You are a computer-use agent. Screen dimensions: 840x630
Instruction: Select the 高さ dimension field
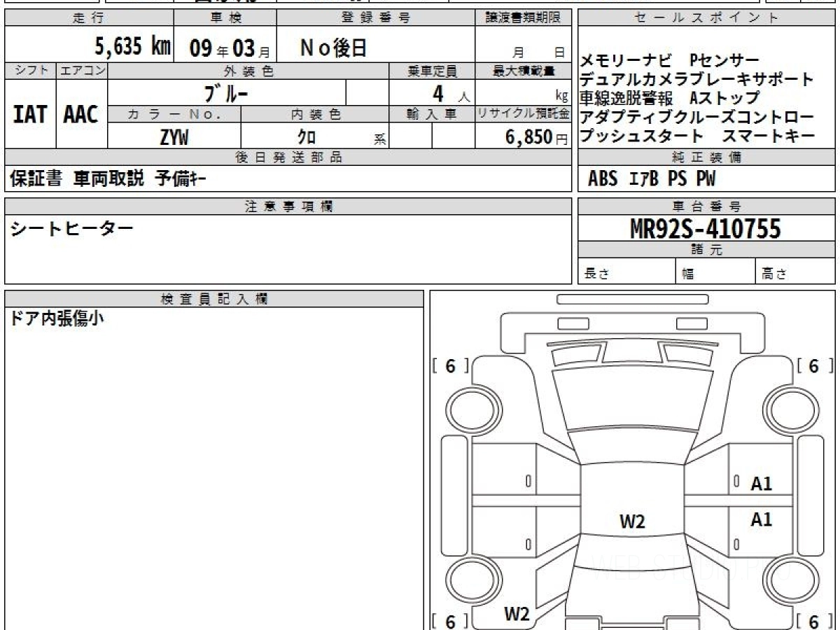(x=795, y=272)
